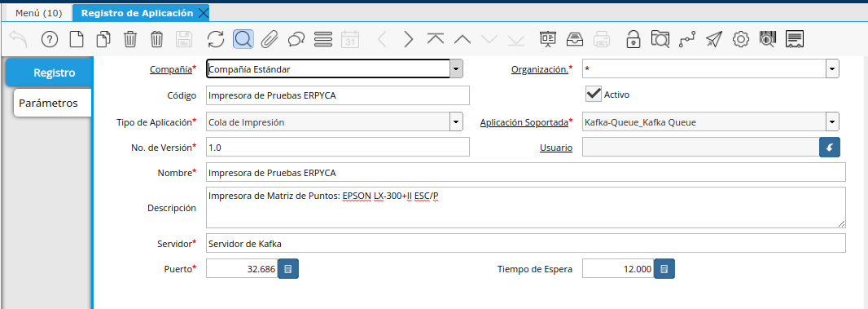Open calculator next to Tiempo de Espera

coord(664,270)
